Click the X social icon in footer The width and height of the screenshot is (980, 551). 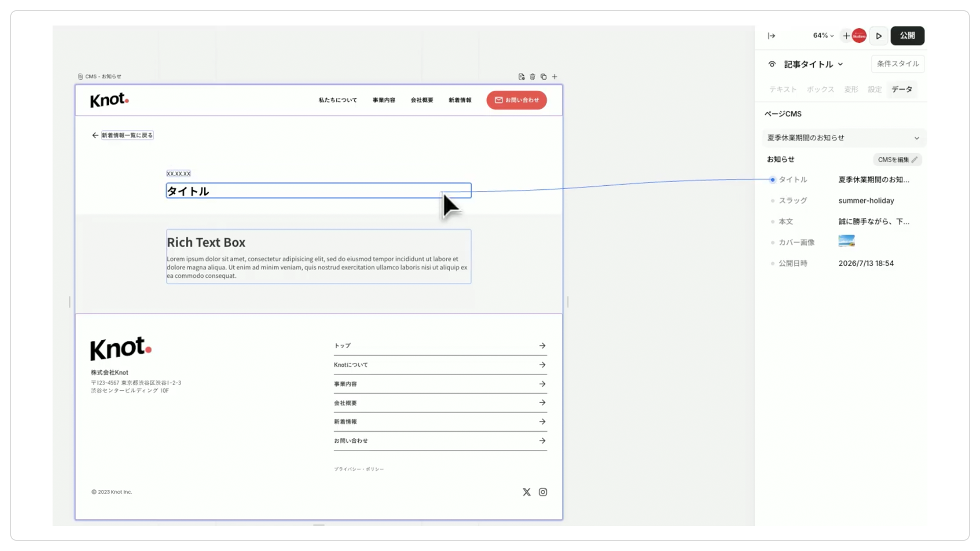point(526,492)
